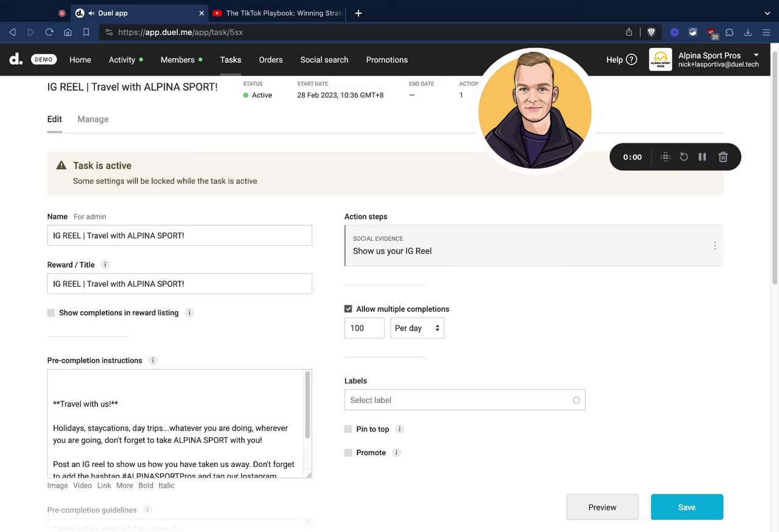Open Brave shields icon

tap(651, 32)
